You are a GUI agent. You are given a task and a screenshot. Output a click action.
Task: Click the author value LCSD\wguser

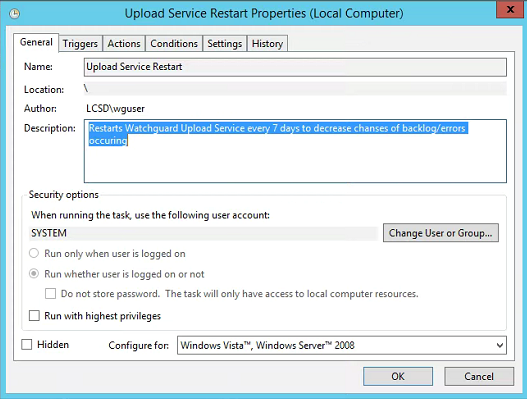(x=115, y=109)
